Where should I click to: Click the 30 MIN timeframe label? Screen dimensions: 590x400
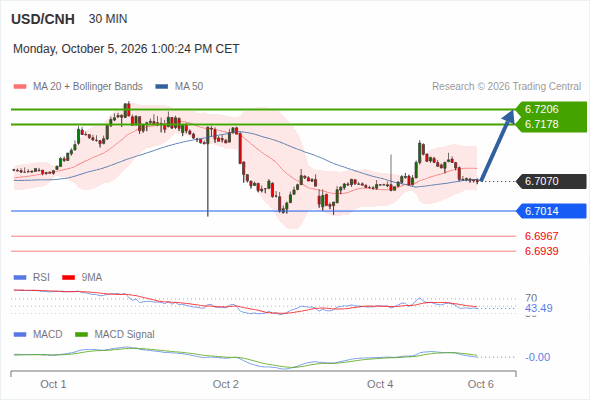[108, 19]
